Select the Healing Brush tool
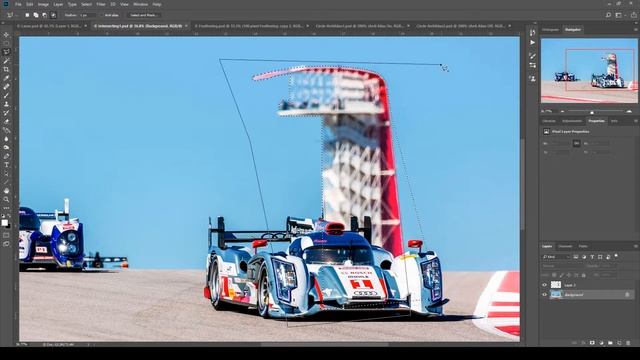The height and width of the screenshot is (360, 640). (6, 87)
